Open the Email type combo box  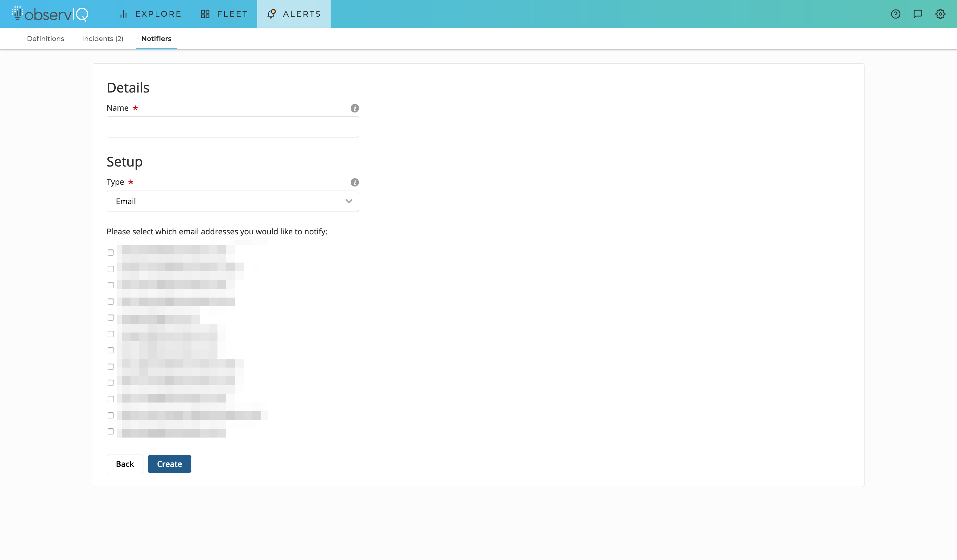228,201
